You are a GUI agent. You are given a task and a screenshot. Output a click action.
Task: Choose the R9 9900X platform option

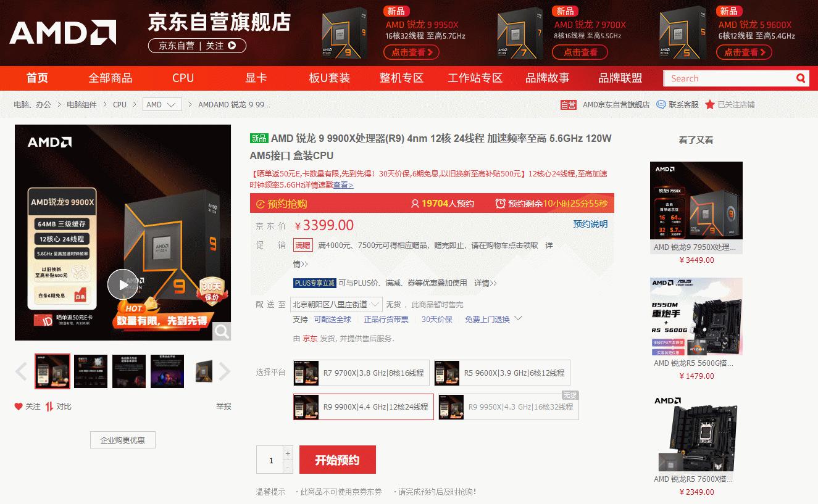pos(364,407)
